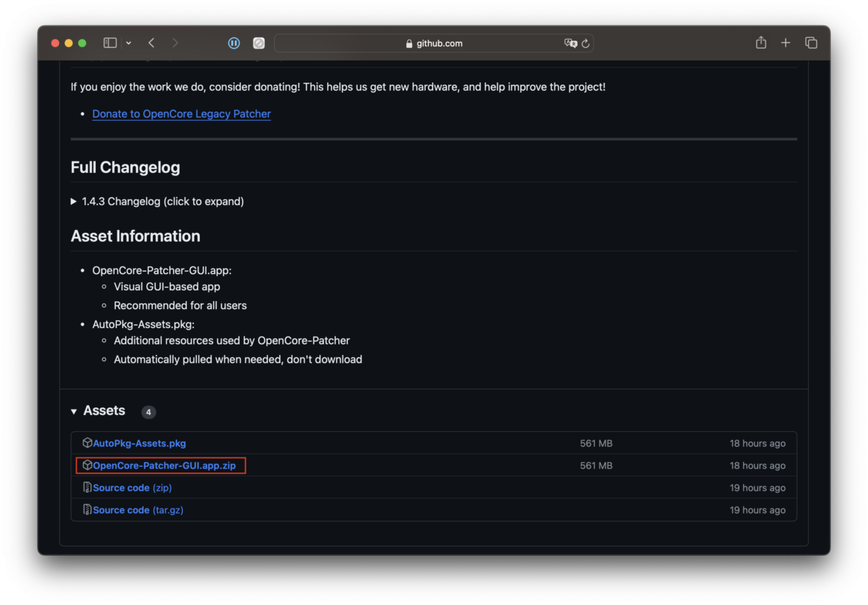
Task: Click the blue pause extension icon
Action: point(233,43)
